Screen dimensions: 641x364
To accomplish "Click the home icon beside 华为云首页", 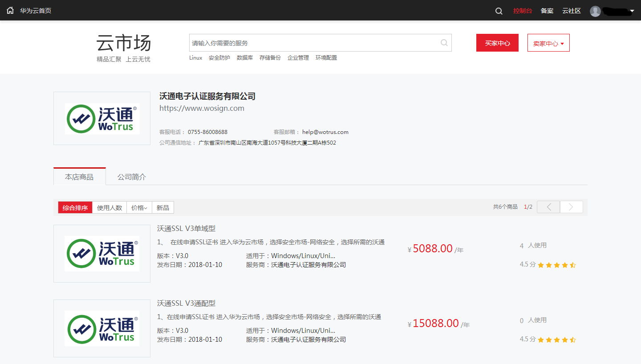I will pyautogui.click(x=10, y=10).
